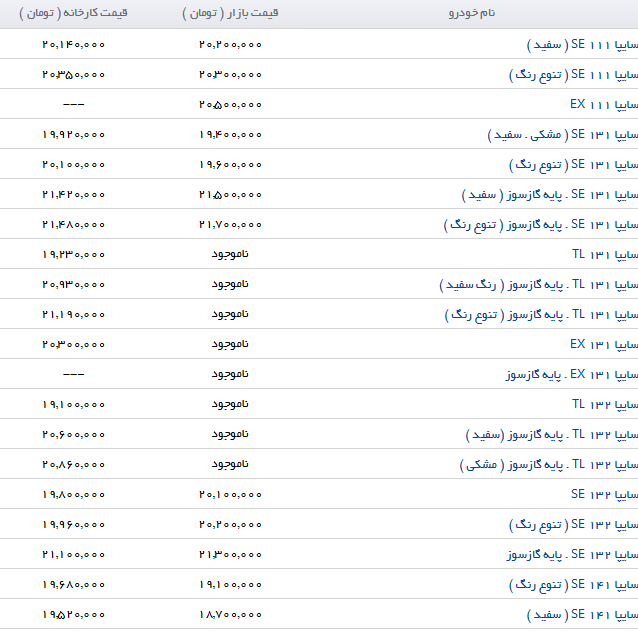Select market price ۲۰,۲۰۰,۰۰۰ of 132 SE (تنوع رنگ)

pyautogui.click(x=230, y=524)
